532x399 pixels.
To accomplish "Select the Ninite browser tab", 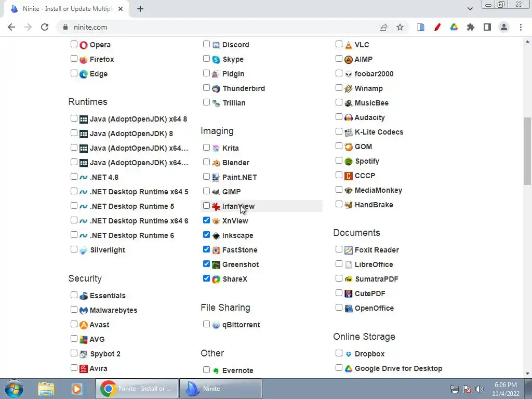I will click(x=66, y=9).
